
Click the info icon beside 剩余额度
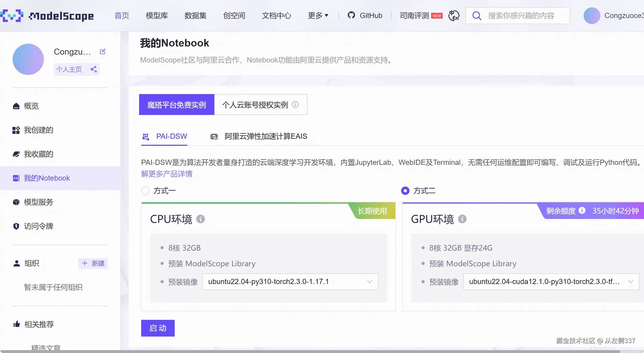(x=582, y=210)
